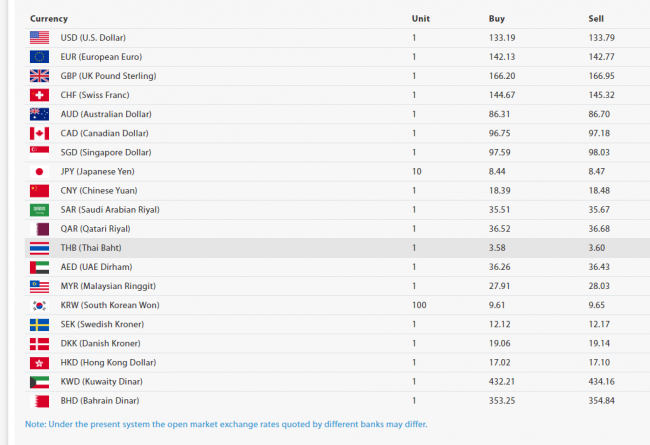The image size is (650, 445).
Task: Click the Saudi Arabian flag icon
Action: [x=39, y=210]
